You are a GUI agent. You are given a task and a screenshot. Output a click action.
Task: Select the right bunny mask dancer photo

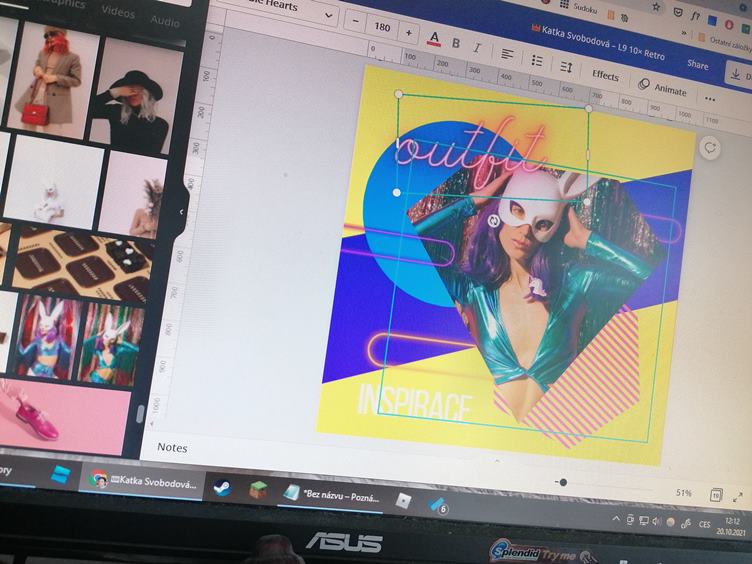pyautogui.click(x=111, y=345)
